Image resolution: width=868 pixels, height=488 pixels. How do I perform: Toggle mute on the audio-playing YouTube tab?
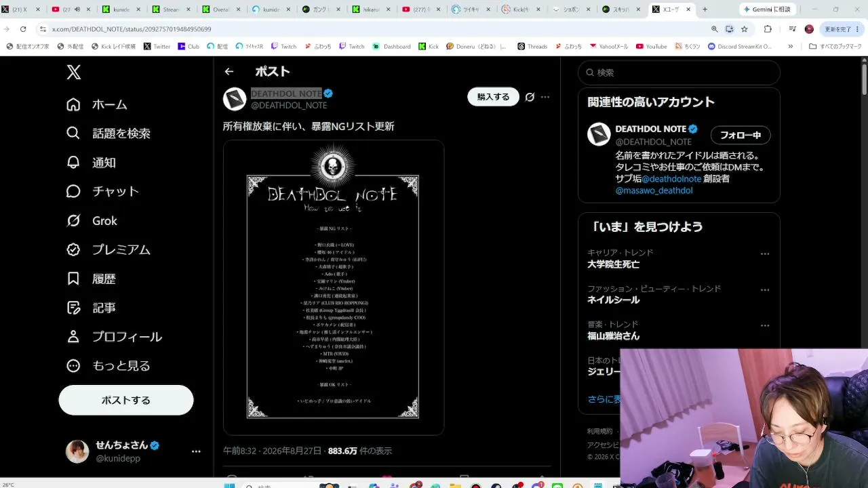click(x=77, y=9)
